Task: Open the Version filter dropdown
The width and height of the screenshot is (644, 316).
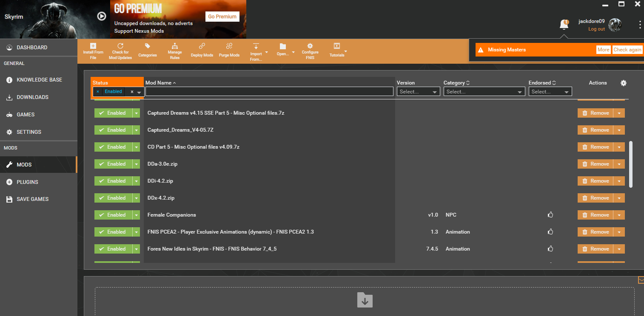Action: click(419, 92)
